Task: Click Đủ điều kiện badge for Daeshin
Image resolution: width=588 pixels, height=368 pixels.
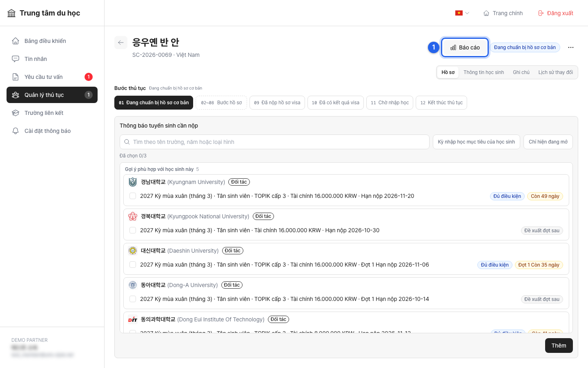Action: tap(495, 265)
